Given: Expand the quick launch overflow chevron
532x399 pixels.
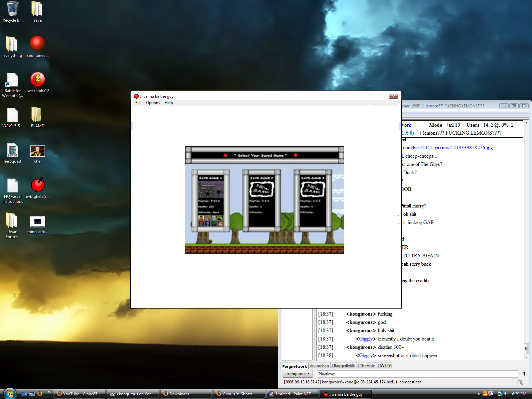Looking at the screenshot, I should click(50, 392).
